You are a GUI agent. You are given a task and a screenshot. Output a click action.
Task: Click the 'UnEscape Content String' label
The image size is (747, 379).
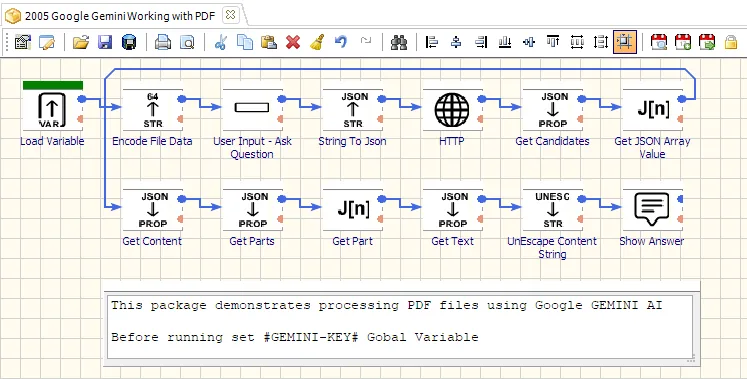(x=552, y=248)
